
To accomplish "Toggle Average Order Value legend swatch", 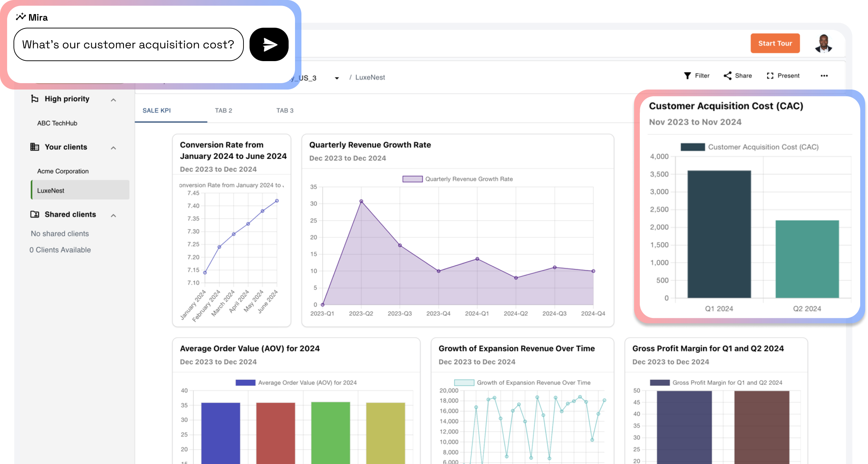I will pyautogui.click(x=245, y=383).
